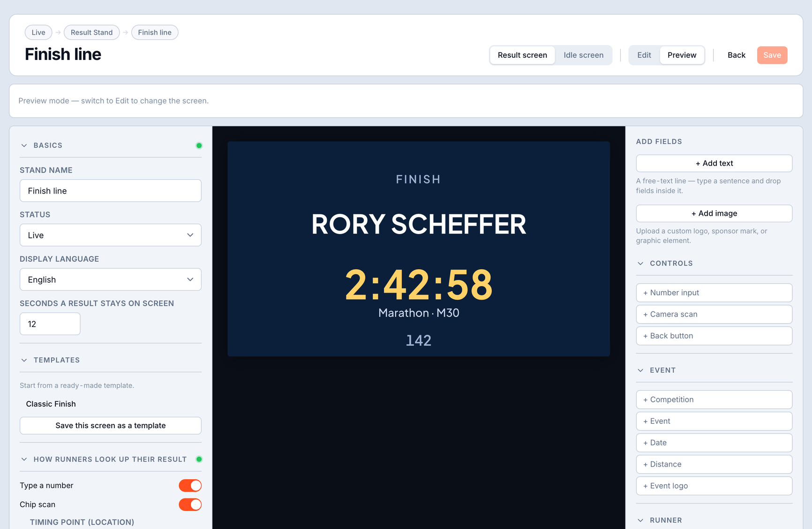Collapse the Templates section chevron

[24, 360]
